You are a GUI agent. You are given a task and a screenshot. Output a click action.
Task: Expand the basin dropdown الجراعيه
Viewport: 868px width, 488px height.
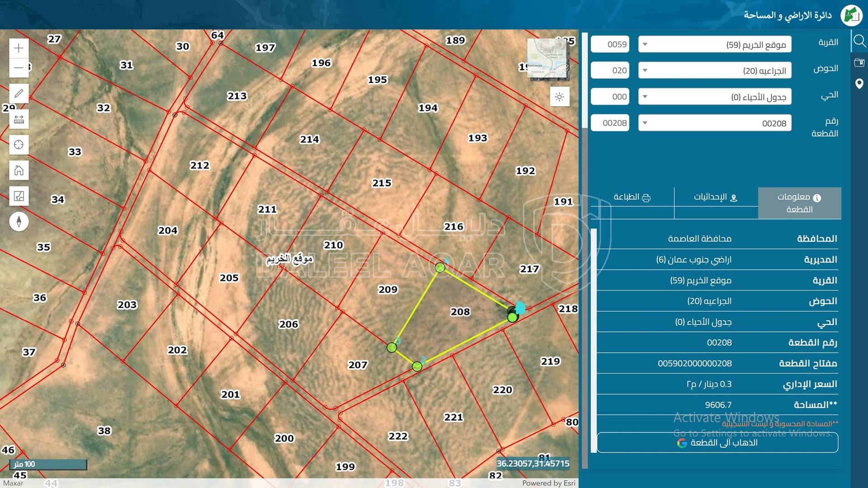tap(714, 70)
